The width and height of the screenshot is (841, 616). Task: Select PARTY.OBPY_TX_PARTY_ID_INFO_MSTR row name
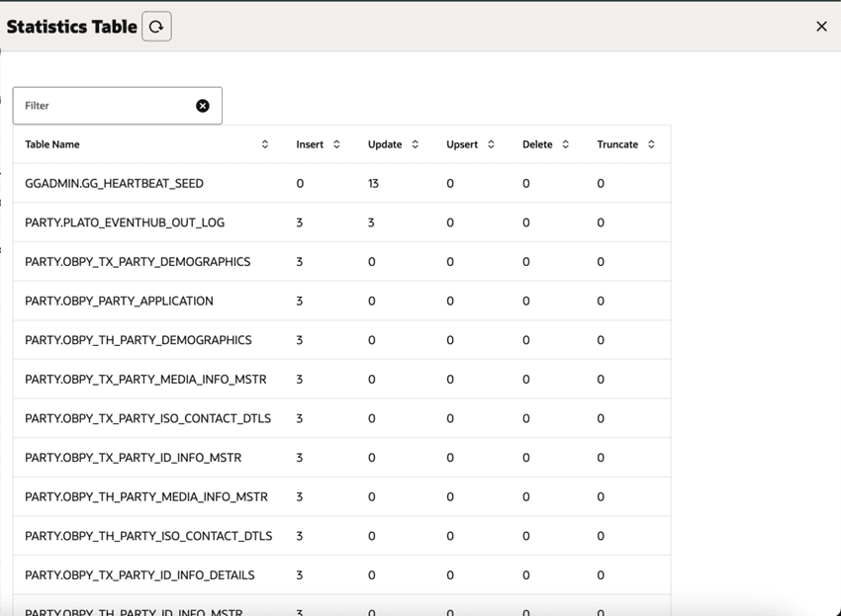tap(133, 458)
